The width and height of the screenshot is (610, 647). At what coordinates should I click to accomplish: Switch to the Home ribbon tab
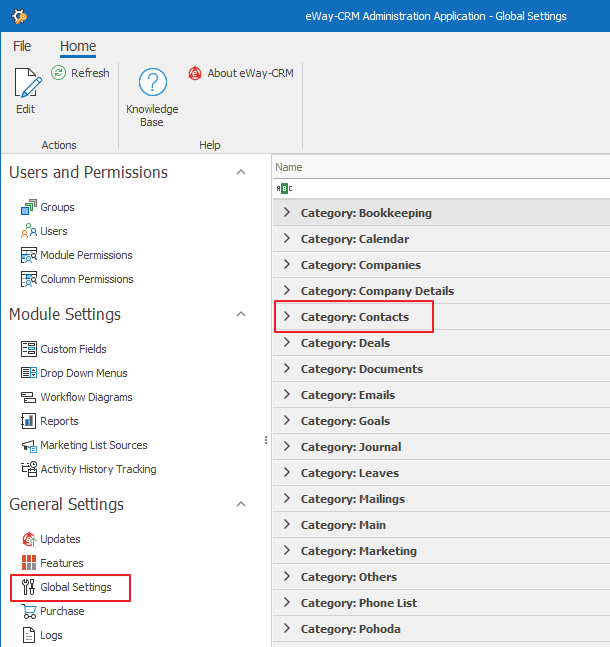78,46
